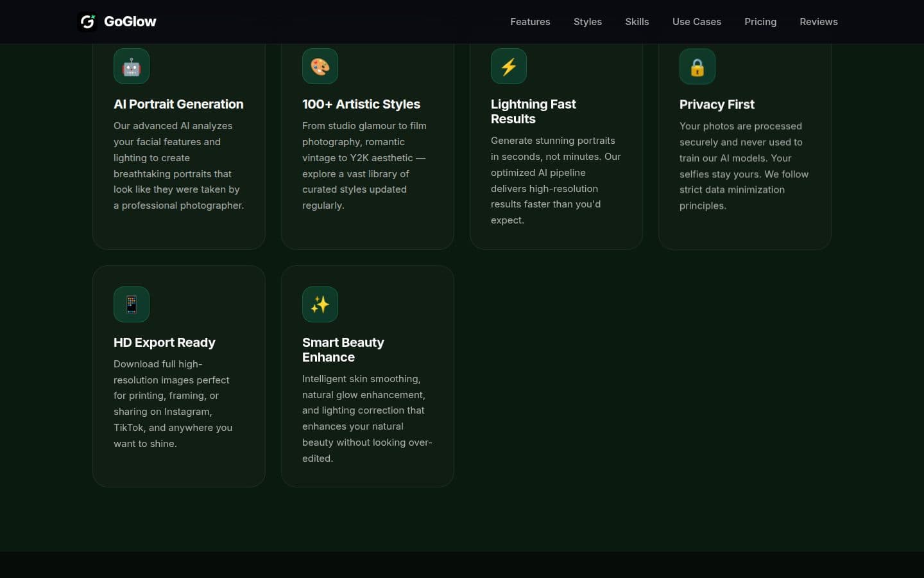Click the phone icon for HD Export
This screenshot has width=924, height=578.
pyautogui.click(x=132, y=304)
